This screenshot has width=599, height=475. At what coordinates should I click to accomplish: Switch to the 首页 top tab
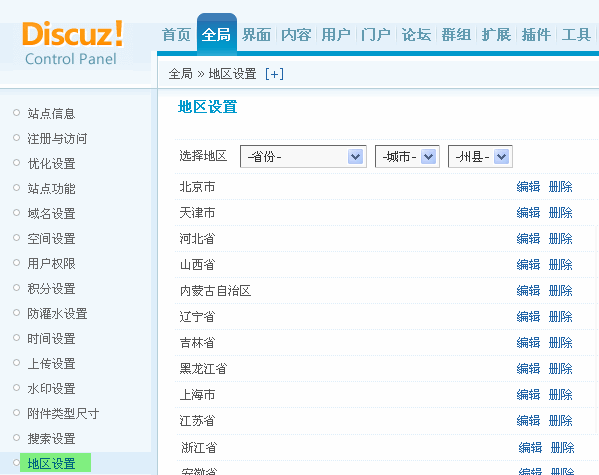176,35
